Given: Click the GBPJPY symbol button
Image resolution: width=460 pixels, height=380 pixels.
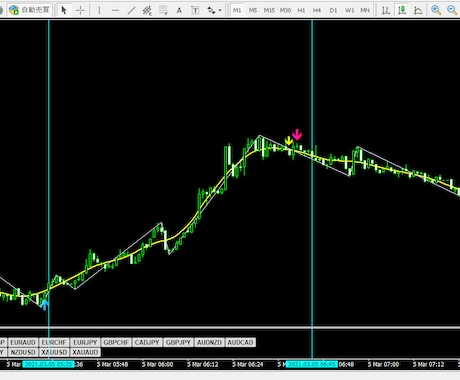Looking at the screenshot, I should pos(178,342).
